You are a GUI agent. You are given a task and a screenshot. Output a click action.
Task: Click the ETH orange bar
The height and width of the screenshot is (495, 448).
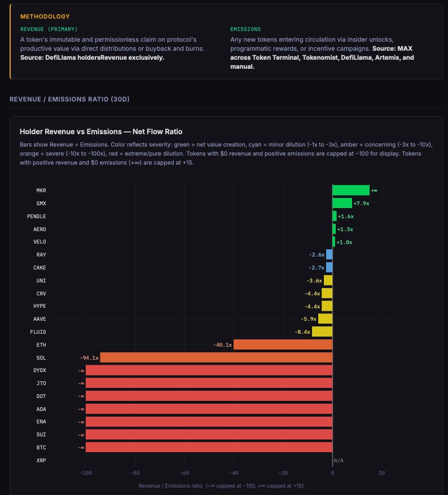283,344
